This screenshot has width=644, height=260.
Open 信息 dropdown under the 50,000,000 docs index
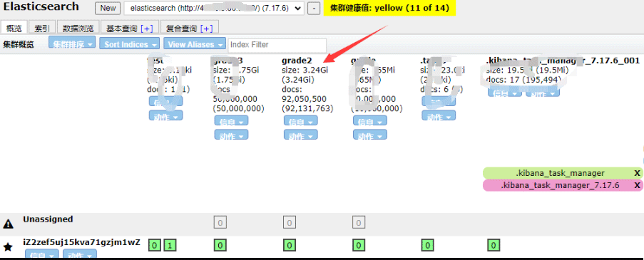(231, 121)
